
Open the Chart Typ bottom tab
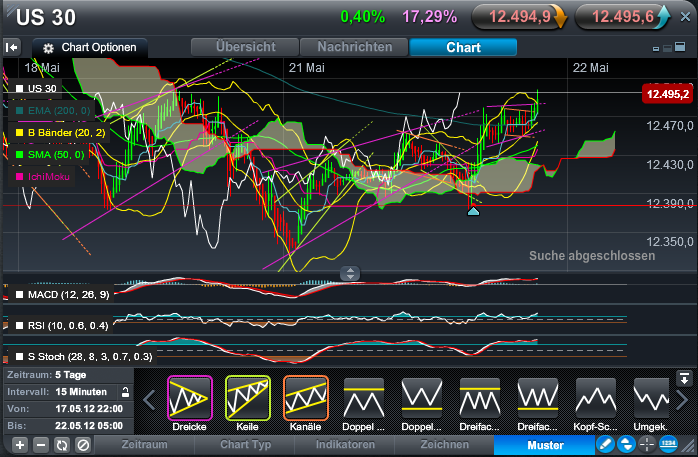tap(245, 445)
